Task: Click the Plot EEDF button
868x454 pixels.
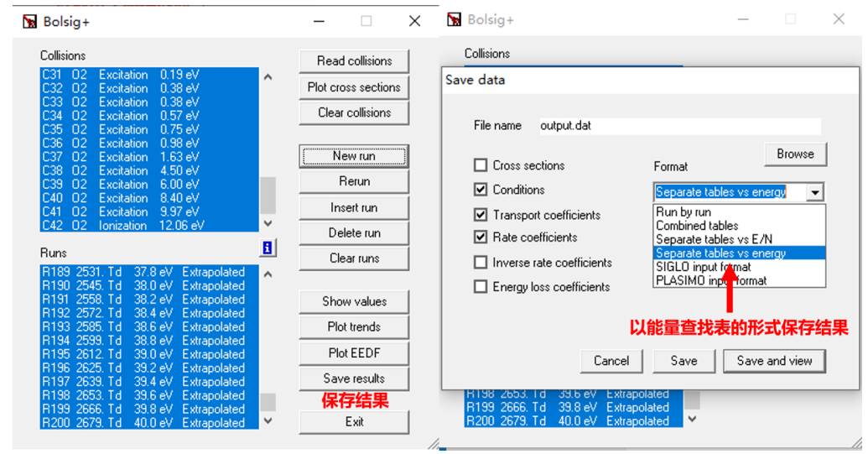Action: tap(354, 352)
